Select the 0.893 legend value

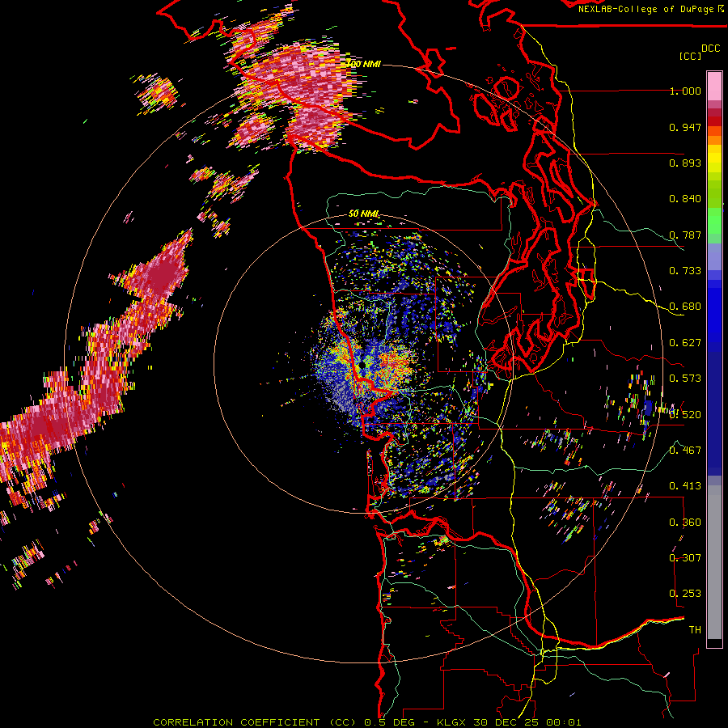(685, 163)
